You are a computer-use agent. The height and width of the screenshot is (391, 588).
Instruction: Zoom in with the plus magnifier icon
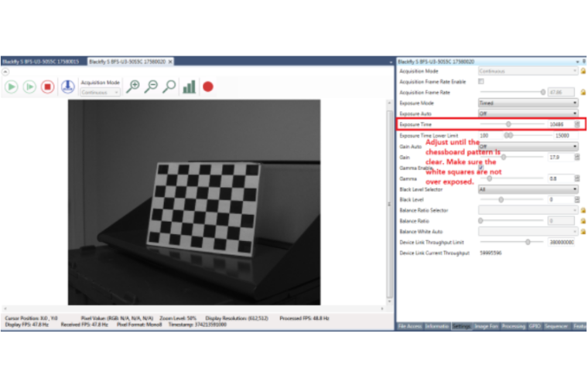coord(133,87)
